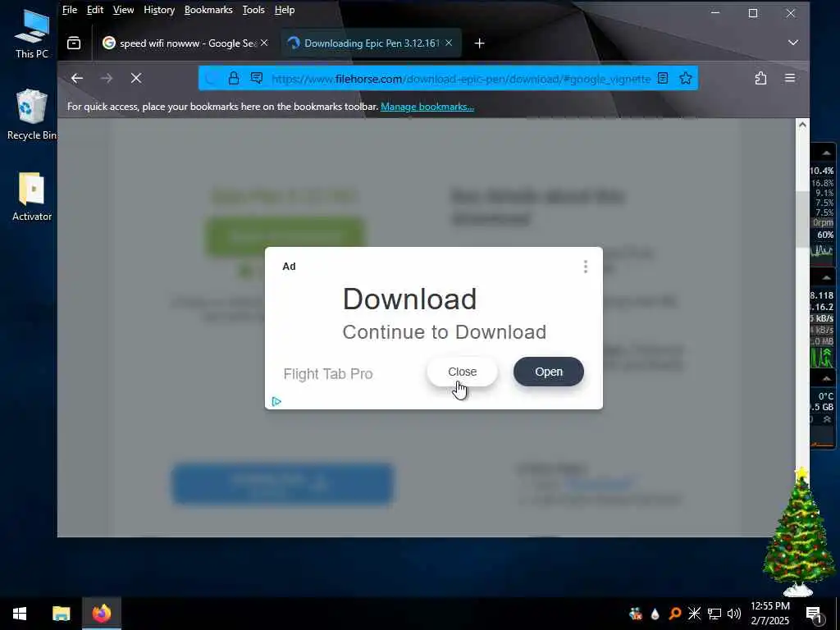Click the Firefox back arrow button
The width and height of the screenshot is (840, 630).
[77, 78]
